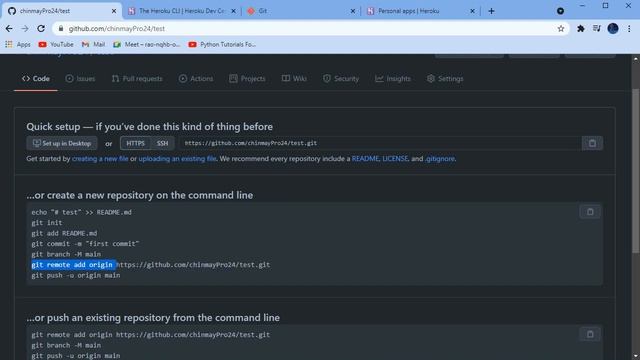The height and width of the screenshot is (360, 640).
Task: Follow uploading an existing file link
Action: 178,159
